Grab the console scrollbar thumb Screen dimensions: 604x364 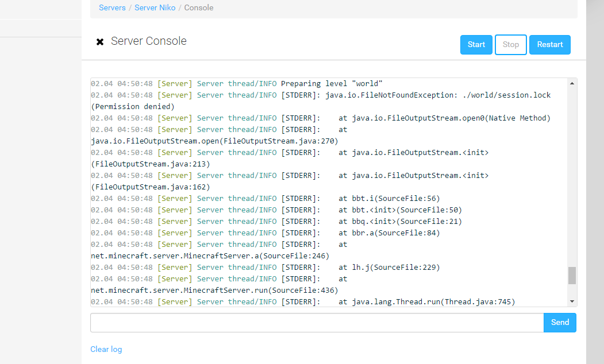[572, 276]
